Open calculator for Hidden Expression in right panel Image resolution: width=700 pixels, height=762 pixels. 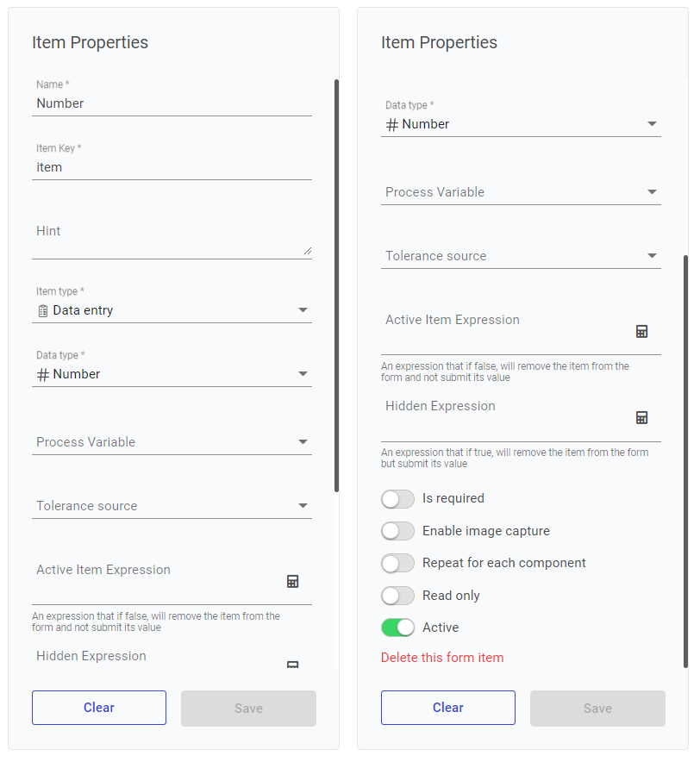(641, 418)
